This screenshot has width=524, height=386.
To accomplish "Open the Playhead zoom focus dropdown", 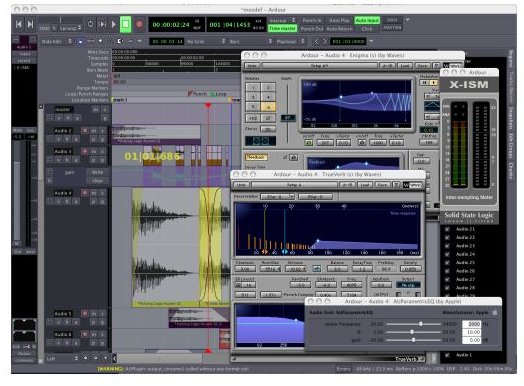I will point(290,41).
